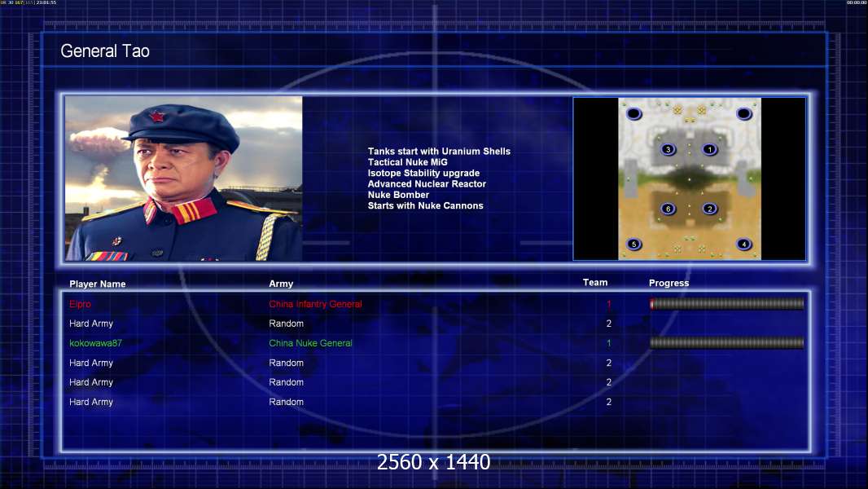Click the China Infantry General army entry
868x489 pixels.
click(316, 304)
